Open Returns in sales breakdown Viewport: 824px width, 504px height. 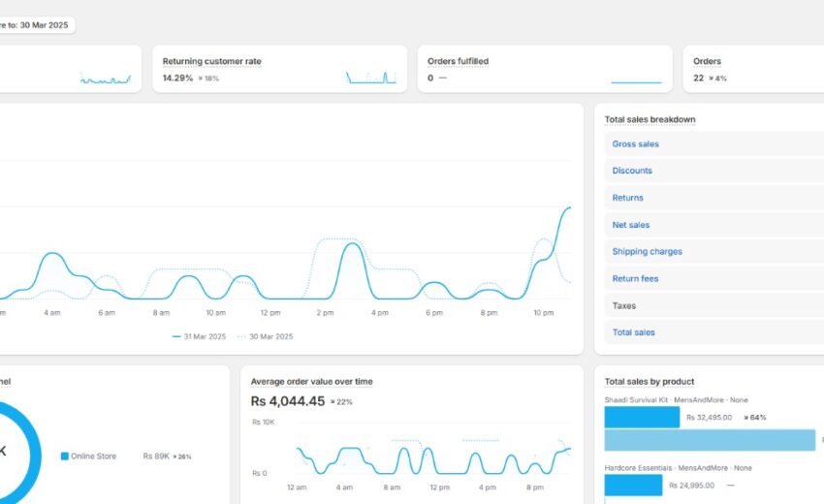pos(627,198)
